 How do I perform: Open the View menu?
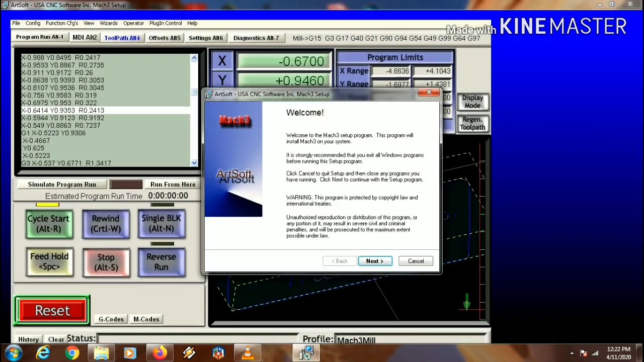[89, 23]
